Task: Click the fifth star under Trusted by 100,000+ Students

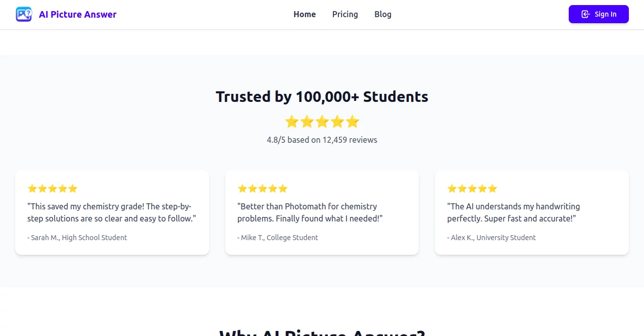Action: coord(353,122)
